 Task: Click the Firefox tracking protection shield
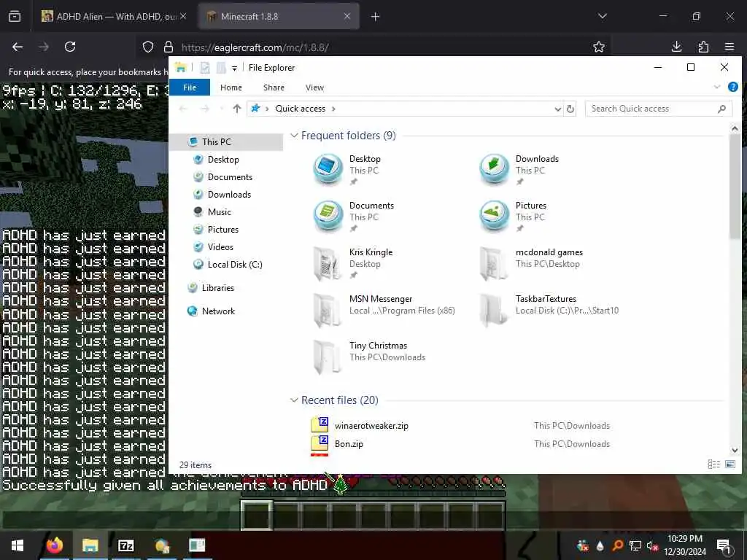(148, 47)
